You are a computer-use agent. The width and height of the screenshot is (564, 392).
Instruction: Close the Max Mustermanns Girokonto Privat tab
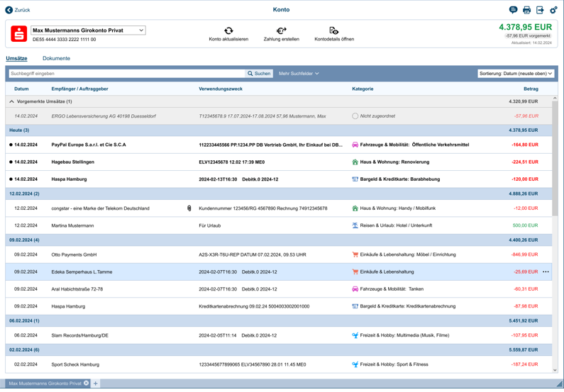[x=87, y=383]
